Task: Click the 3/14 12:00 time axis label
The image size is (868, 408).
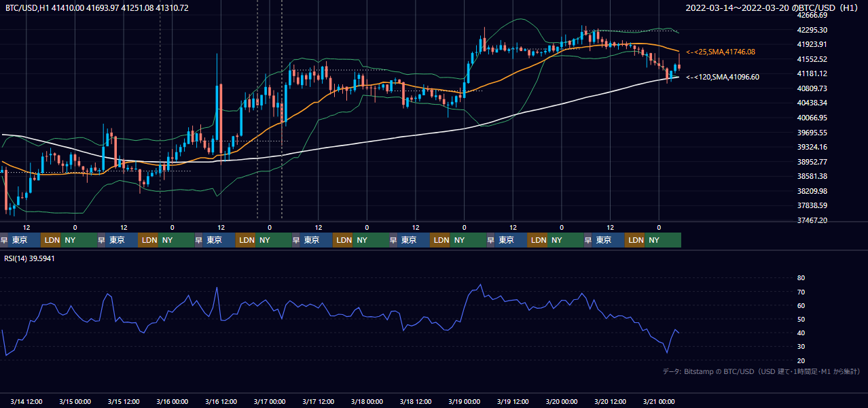Action: click(x=27, y=401)
